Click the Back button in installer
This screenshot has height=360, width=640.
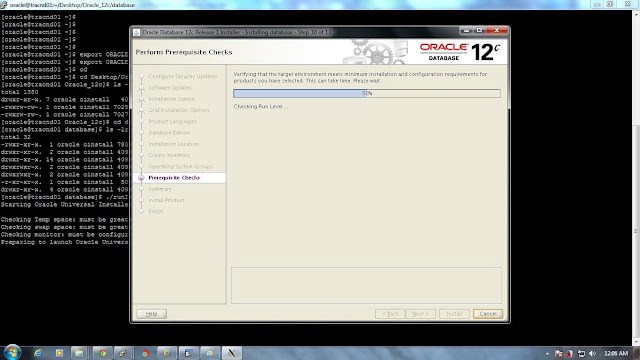[390, 314]
